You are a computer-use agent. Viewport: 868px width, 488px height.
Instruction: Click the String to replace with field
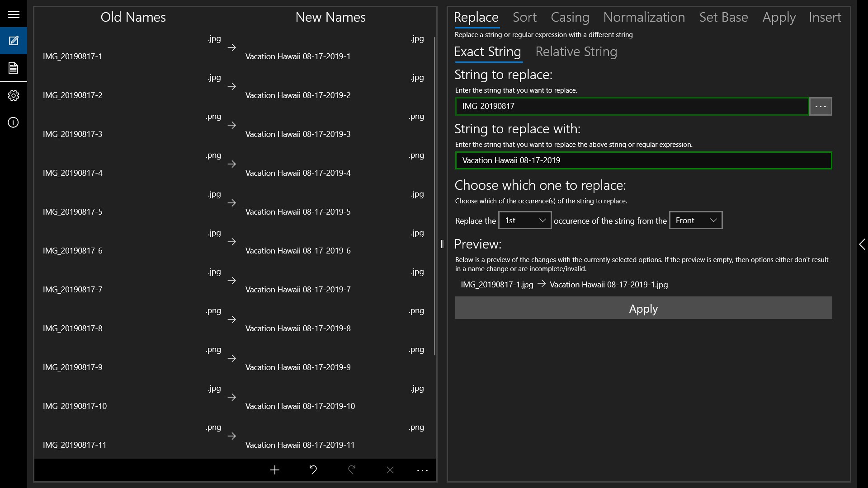pyautogui.click(x=643, y=160)
